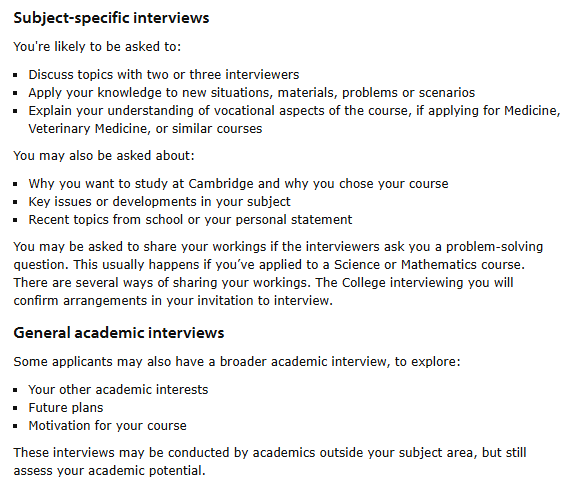Click the sentence about a broader academic interview
Screen dimensions: 569x482
[237, 362]
